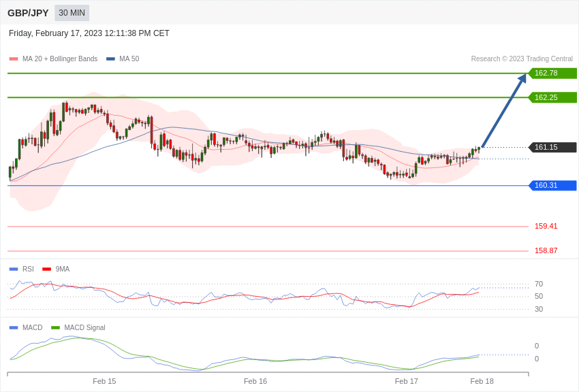Click the RSI legend swatch
The height and width of the screenshot is (392, 579).
pos(14,269)
